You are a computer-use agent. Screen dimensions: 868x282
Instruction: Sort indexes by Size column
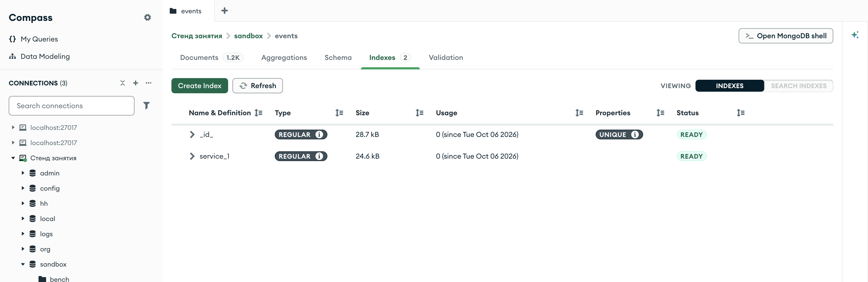point(420,113)
